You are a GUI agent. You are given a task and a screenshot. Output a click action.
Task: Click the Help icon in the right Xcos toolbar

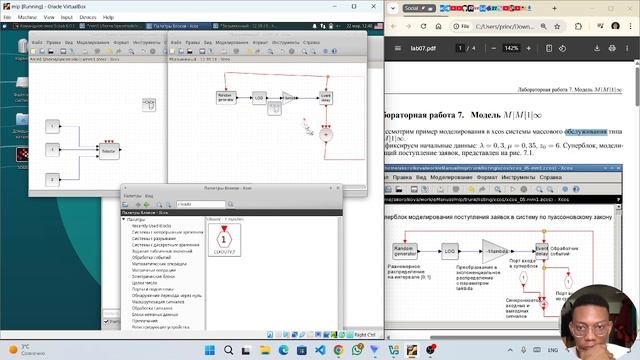click(x=334, y=51)
